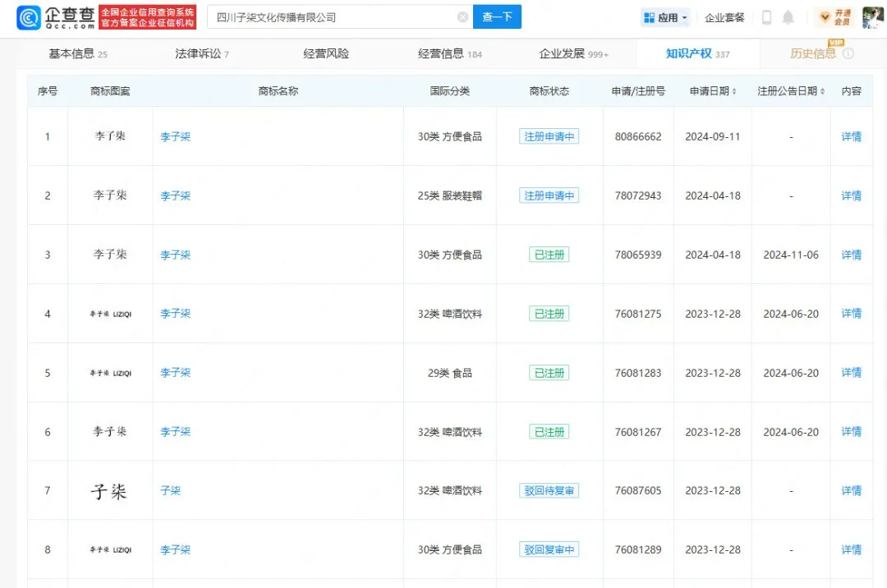Screen dimensions: 887x588
Task: Click 驳回复审中 status tag in row 8
Action: point(549,549)
